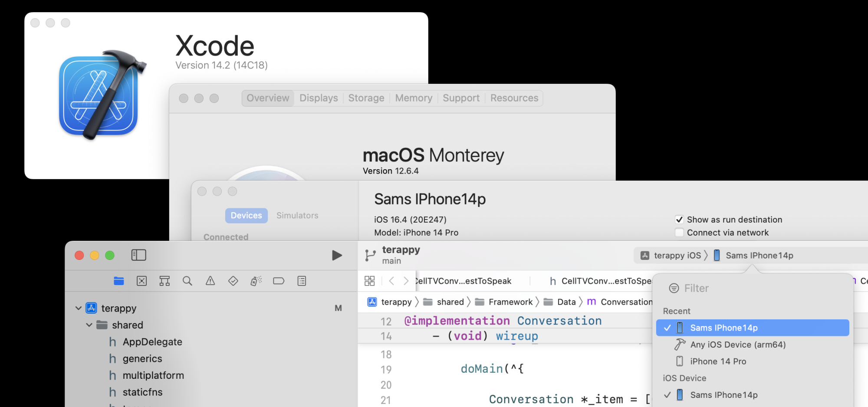The image size is (868, 407).
Task: Open the shared breadcrumb in jump bar
Action: 444,302
